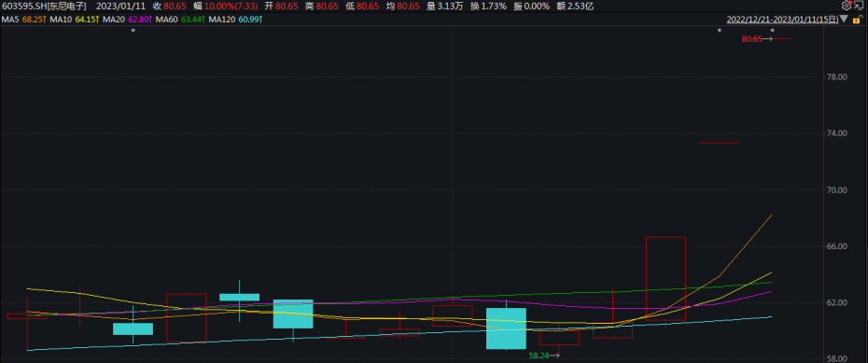The image size is (868, 363).
Task: Click the turnover rate 换 1.73%
Action: click(487, 7)
